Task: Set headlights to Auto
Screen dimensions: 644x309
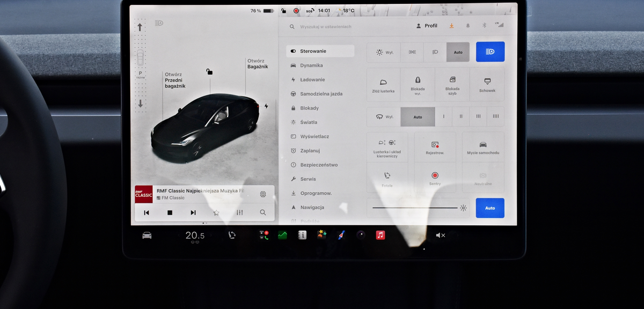Action: tap(458, 52)
